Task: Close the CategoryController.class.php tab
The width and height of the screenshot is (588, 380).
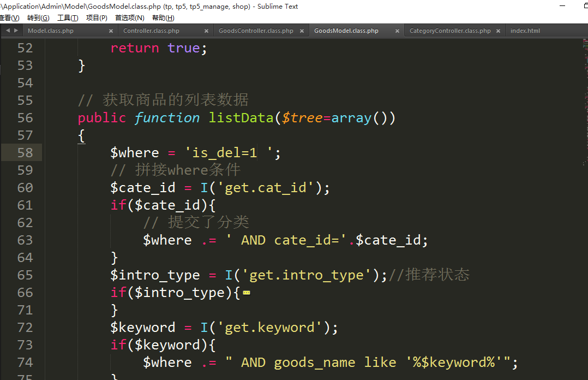Action: click(x=498, y=31)
